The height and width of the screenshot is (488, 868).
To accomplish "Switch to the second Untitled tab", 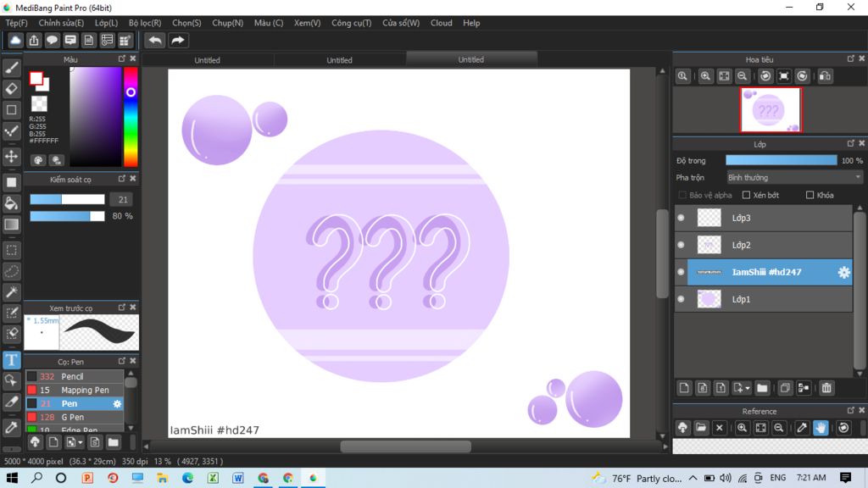I will (x=339, y=60).
